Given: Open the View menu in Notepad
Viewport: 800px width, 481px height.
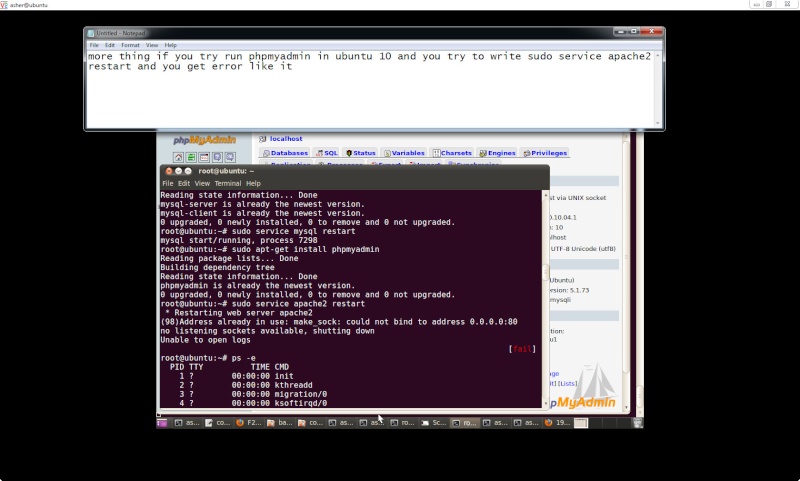Looking at the screenshot, I should (x=152, y=45).
